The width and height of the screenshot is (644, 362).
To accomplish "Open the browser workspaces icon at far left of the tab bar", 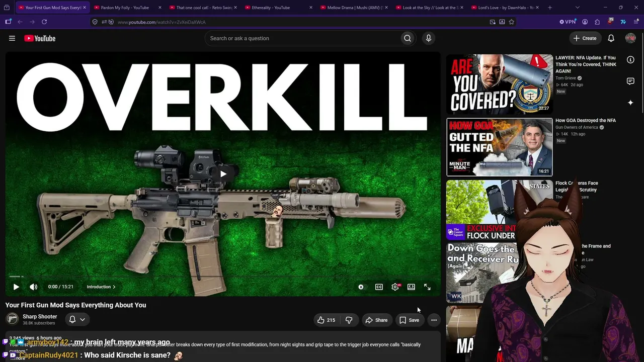I will point(7,8).
